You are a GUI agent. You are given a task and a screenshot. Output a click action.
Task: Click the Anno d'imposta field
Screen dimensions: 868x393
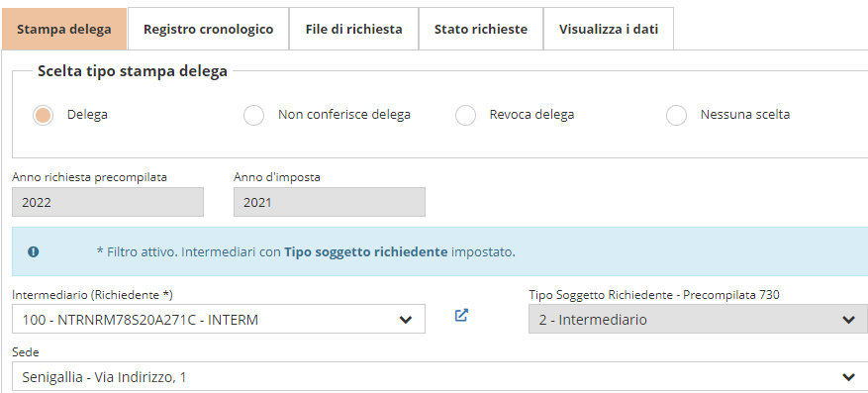click(330, 202)
